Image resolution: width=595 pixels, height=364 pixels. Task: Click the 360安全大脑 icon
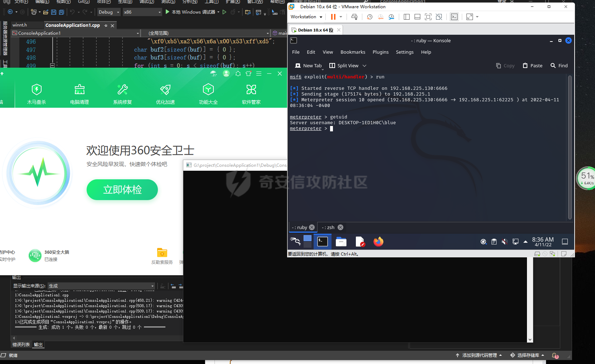35,256
